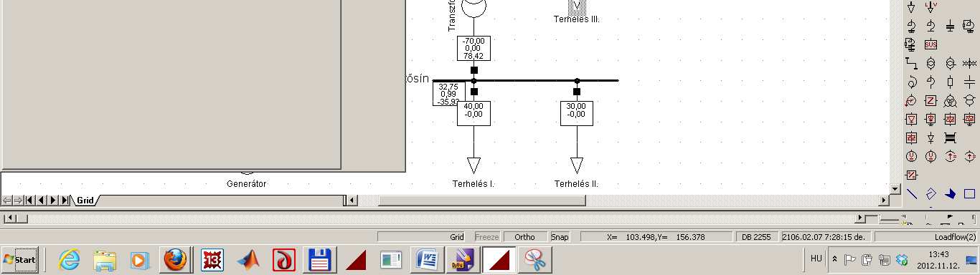Toggle the breaker above Terhelés II. load
Image resolution: width=980 pixels, height=275 pixels.
577,91
